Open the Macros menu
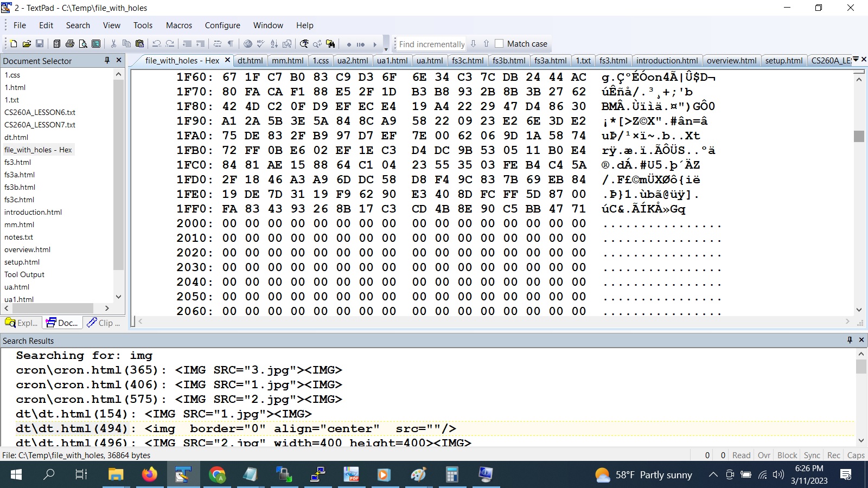The width and height of the screenshot is (868, 488). [179, 25]
